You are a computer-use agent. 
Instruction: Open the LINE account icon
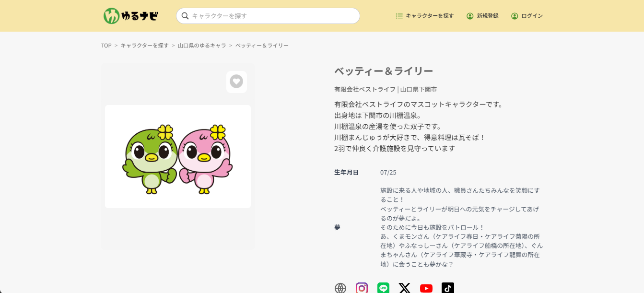383,288
